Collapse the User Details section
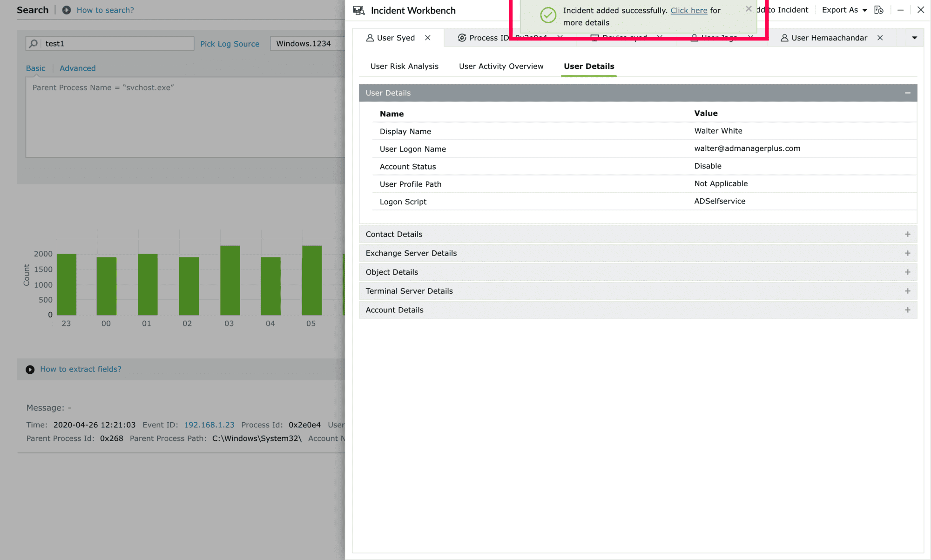Viewport: 931px width, 560px height. (x=907, y=93)
